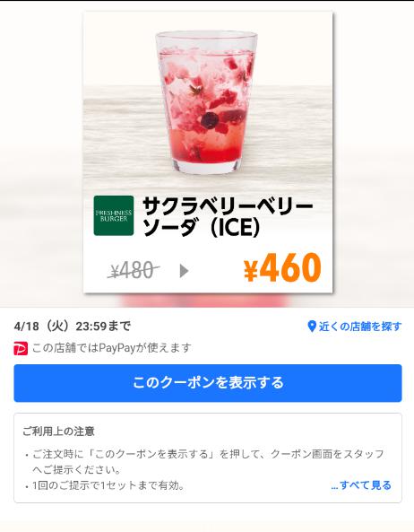Click the red PayPay logo icon
This screenshot has width=414, height=532.
pyautogui.click(x=21, y=348)
